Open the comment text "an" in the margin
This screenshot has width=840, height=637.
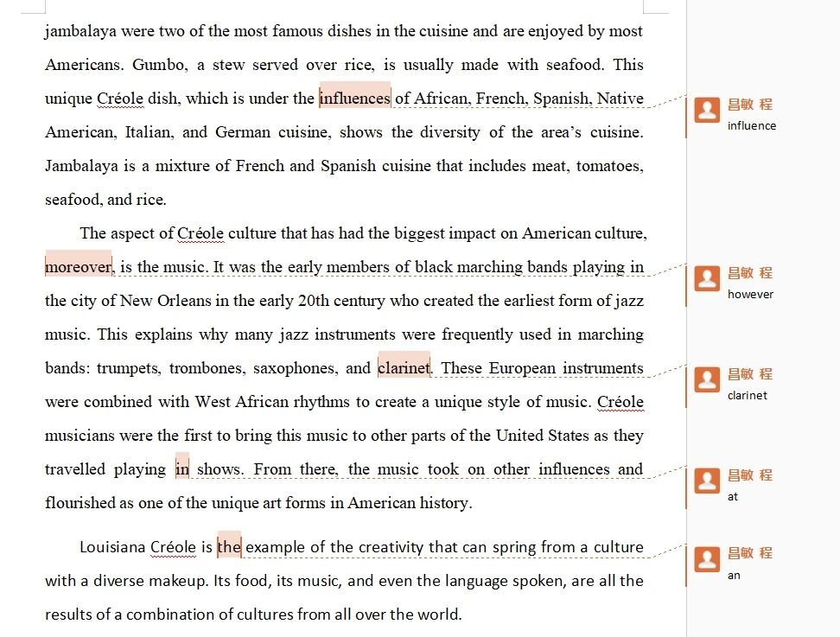(733, 576)
